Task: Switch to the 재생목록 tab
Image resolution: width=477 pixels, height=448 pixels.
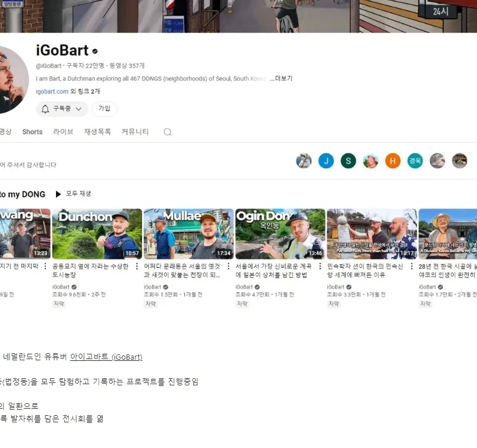Action: [x=97, y=132]
